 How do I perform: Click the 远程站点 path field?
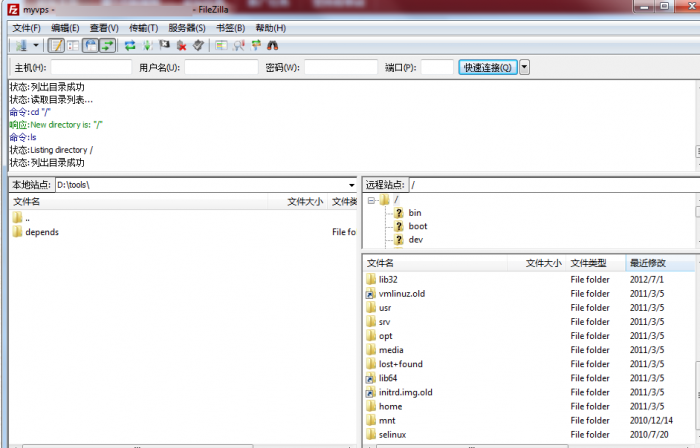click(554, 185)
